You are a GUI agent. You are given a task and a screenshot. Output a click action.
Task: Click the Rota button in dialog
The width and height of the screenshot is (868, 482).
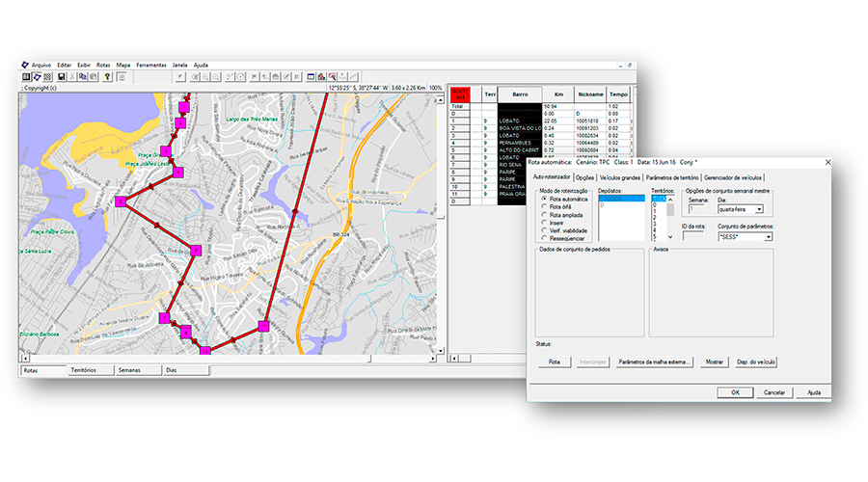click(x=554, y=361)
